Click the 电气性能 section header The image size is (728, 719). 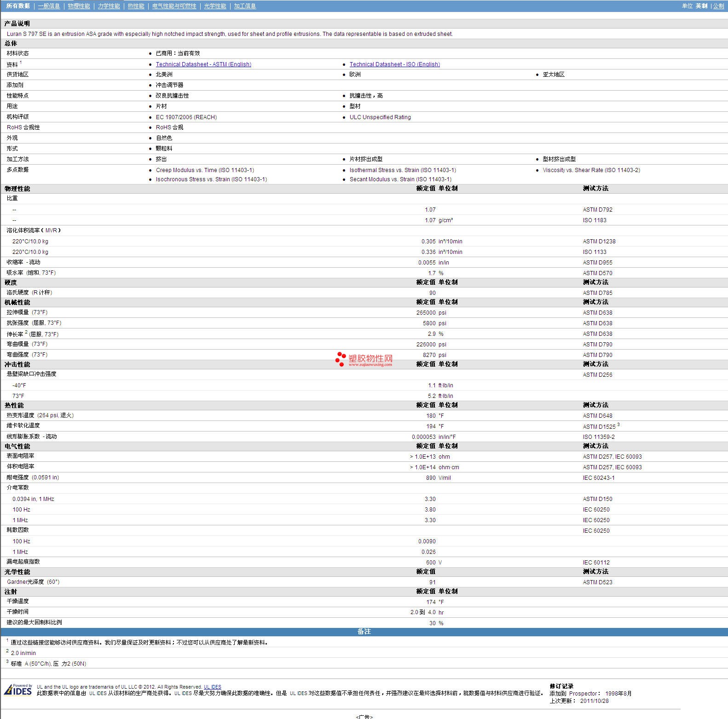pyautogui.click(x=17, y=446)
